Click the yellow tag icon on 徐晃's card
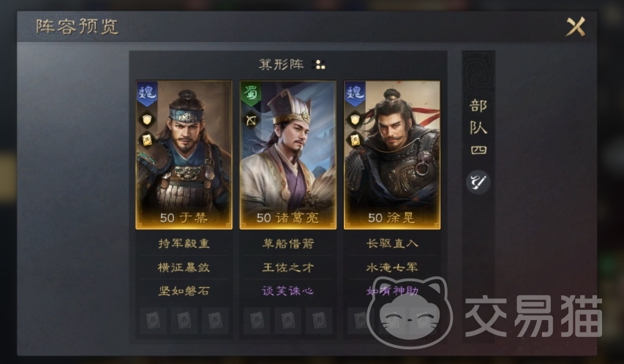Screen dimensions: 624x364 pos(355,140)
